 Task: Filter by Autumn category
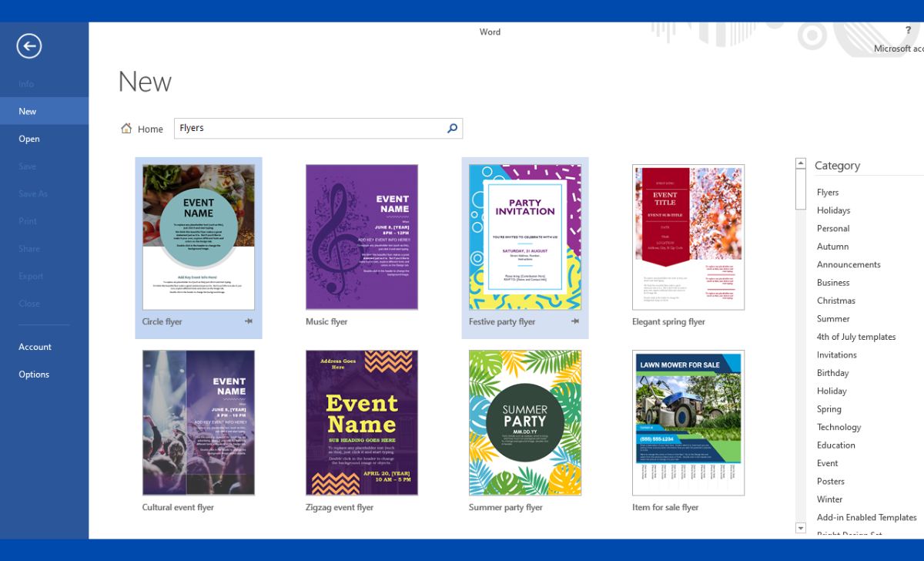tap(832, 247)
